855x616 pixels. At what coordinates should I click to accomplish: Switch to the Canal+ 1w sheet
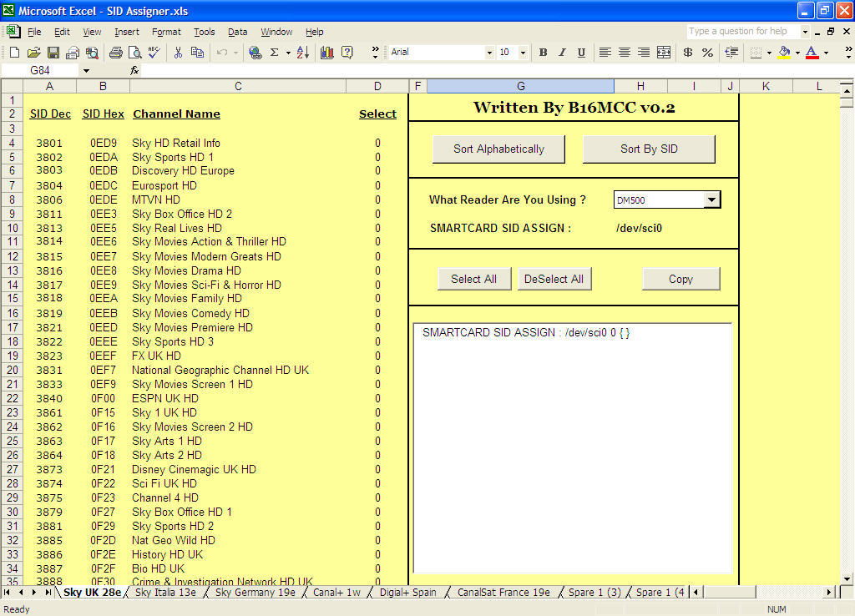336,592
